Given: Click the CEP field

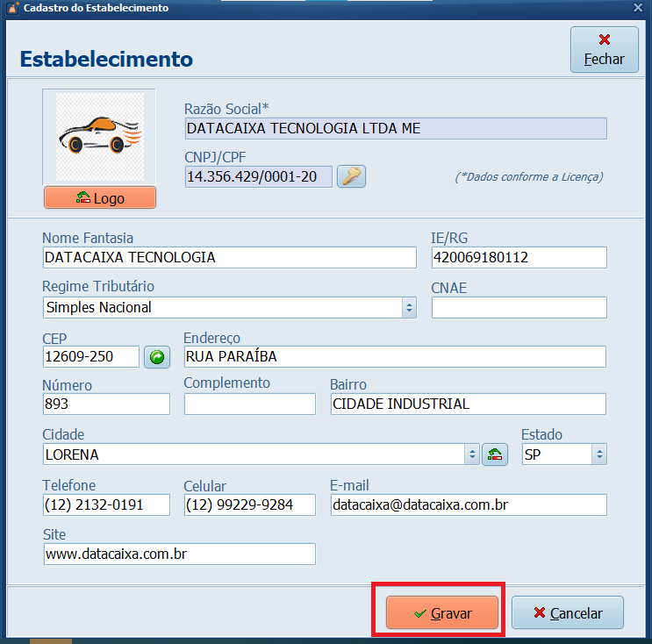Looking at the screenshot, I should click(91, 357).
